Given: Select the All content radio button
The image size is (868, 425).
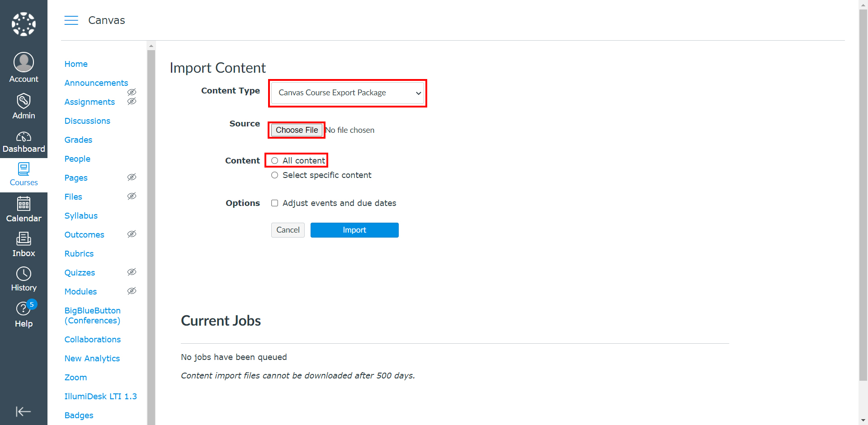Looking at the screenshot, I should [x=274, y=161].
